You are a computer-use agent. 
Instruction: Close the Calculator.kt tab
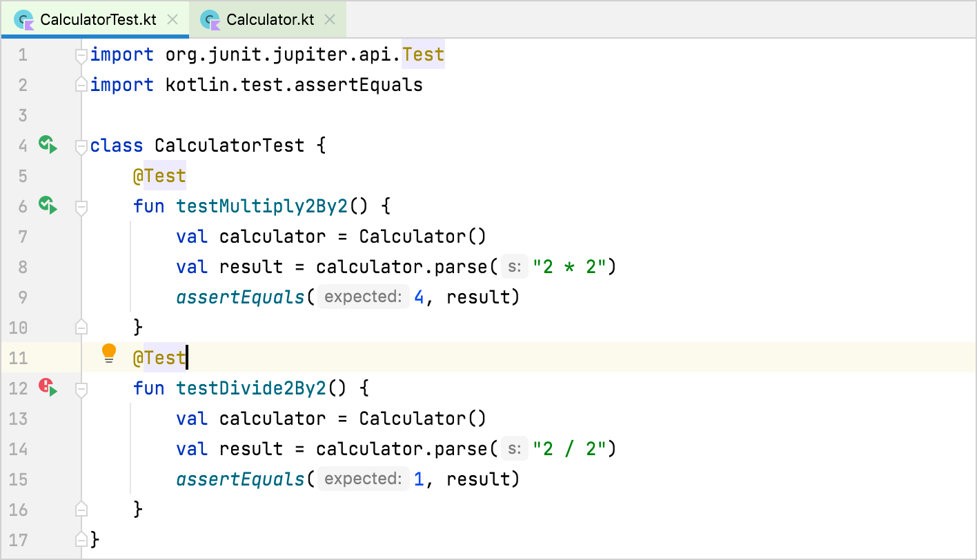pos(330,20)
